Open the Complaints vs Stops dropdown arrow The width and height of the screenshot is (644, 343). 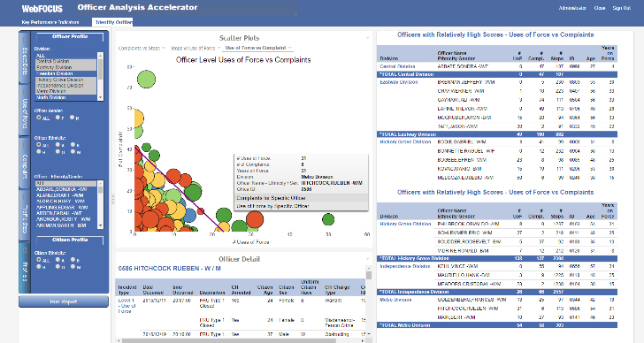[164, 48]
